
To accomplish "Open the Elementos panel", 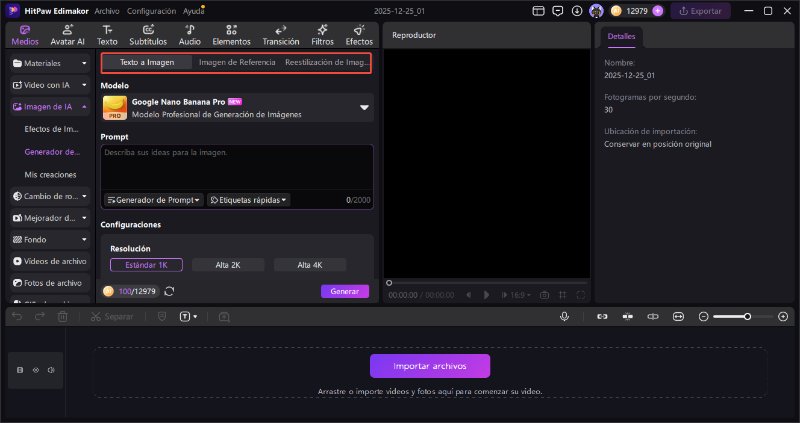I will tap(231, 35).
